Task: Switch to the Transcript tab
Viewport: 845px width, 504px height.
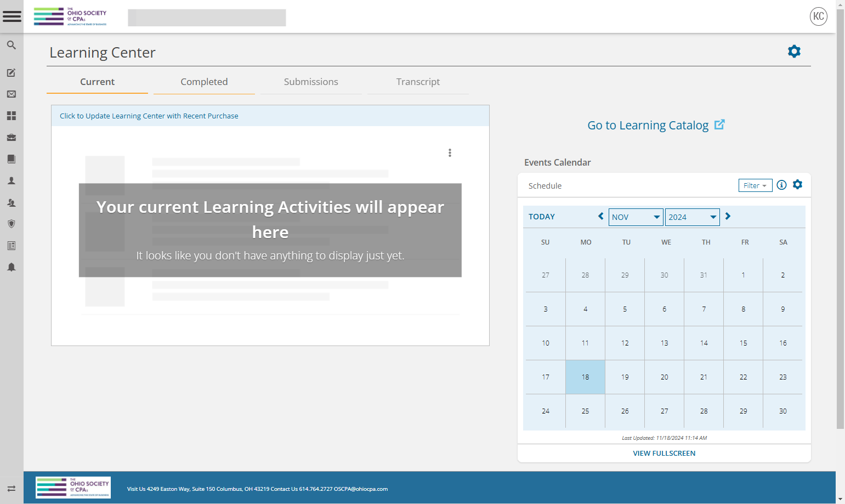Action: 418,82
